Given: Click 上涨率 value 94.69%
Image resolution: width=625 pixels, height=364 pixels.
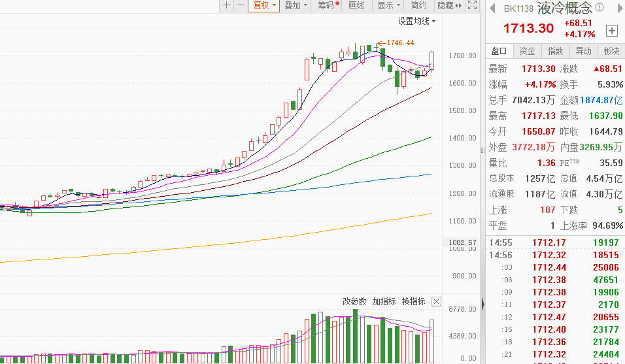Looking at the screenshot, I should tap(607, 226).
